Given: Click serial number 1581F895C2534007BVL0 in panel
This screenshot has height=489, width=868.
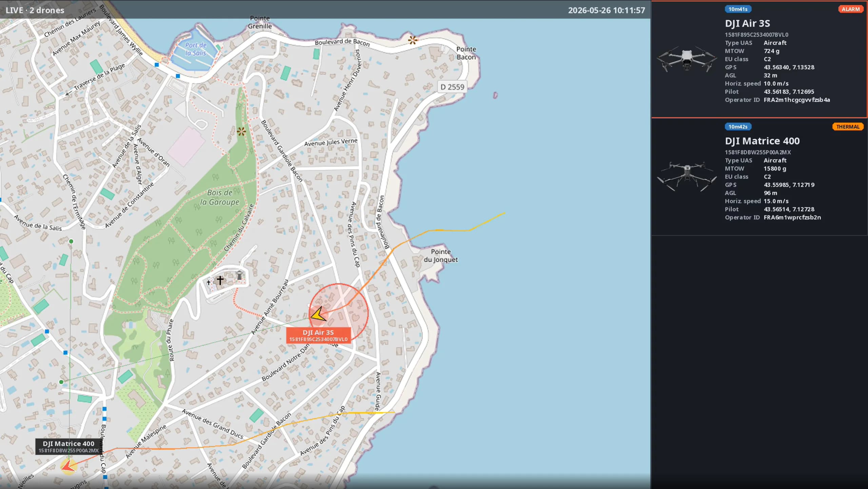Looking at the screenshot, I should (756, 35).
